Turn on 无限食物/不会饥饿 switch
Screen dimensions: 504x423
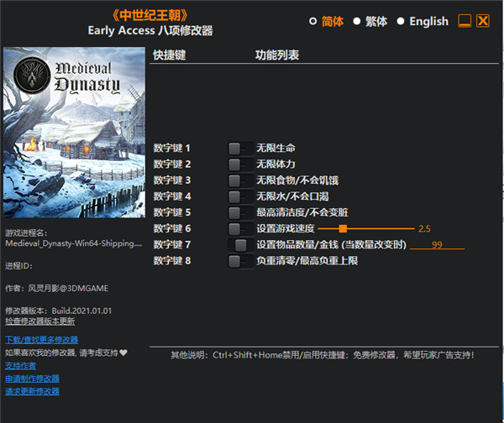tap(239, 180)
